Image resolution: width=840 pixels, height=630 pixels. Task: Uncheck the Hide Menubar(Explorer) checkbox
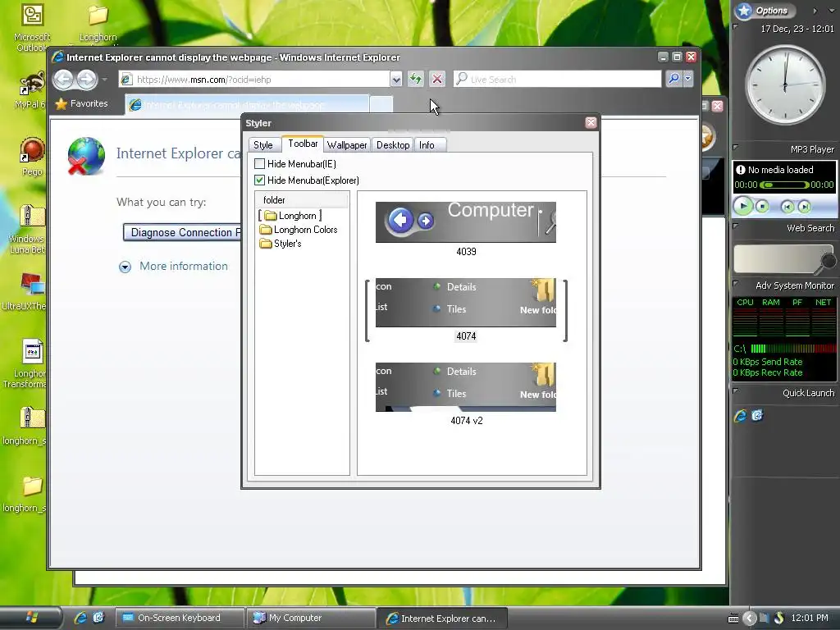[x=259, y=180]
